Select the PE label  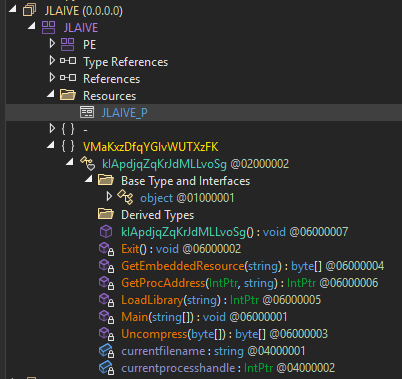[x=89, y=45]
